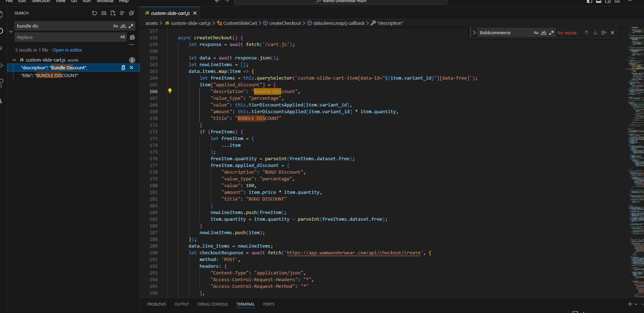Screen dimensions: 644x313
Task: Open the "description" property breadcrumb
Action: [x=387, y=23]
